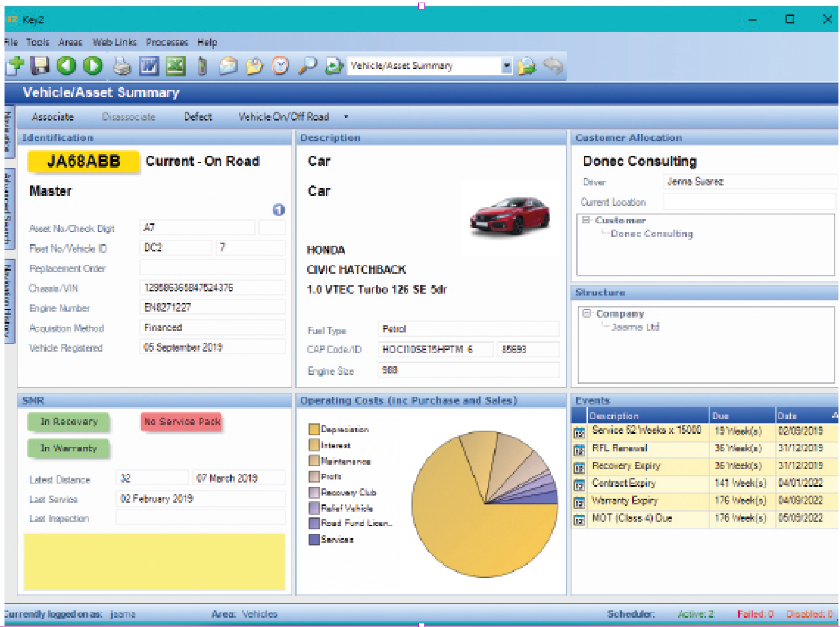Viewport: 840px width, 627px height.
Task: Toggle the In Warranty status indicator
Action: click(x=68, y=448)
